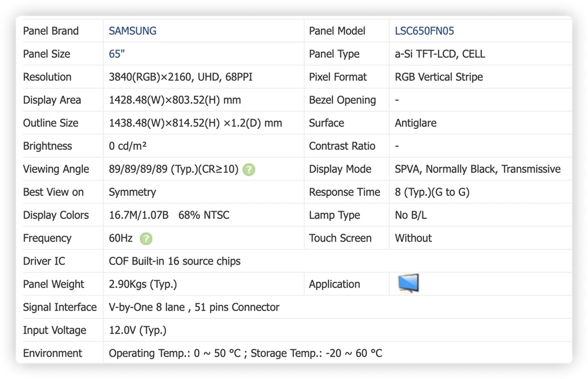
Task: Open the LSC650FN05 panel model link
Action: pos(424,31)
